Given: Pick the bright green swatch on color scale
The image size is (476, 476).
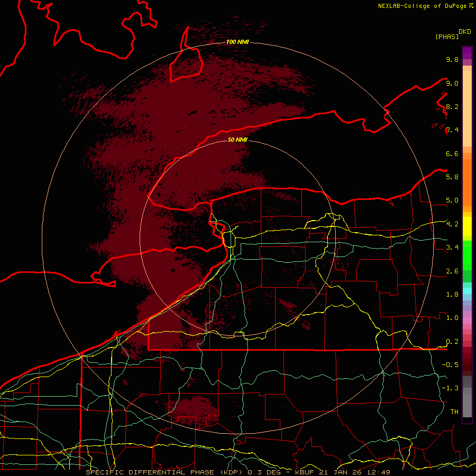Looking at the screenshot, I should (x=467, y=255).
